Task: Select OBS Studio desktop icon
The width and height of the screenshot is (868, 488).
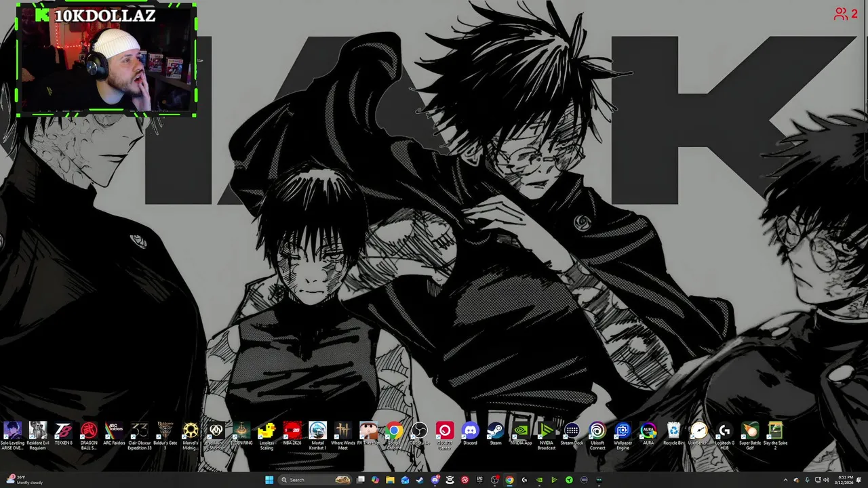Action: [419, 434]
